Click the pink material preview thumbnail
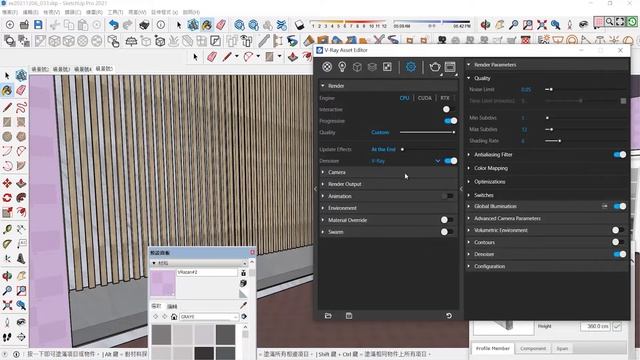 point(163,283)
